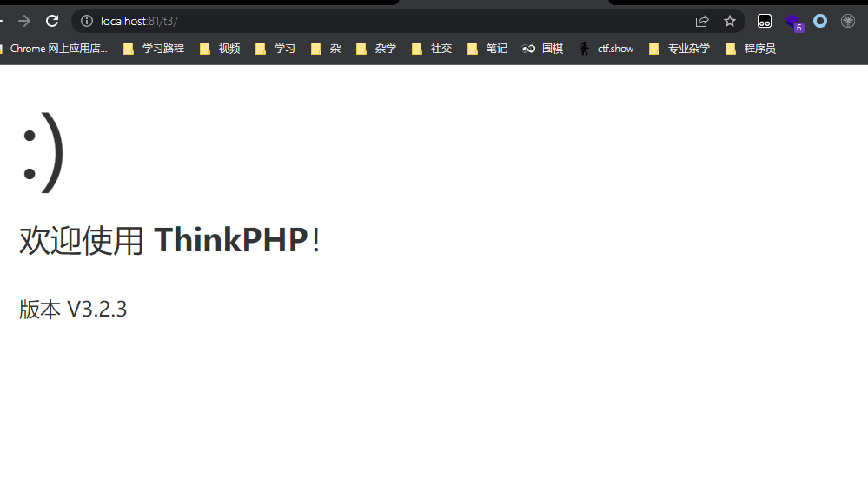Click the blue circle extension icon
Image resolution: width=868 pixels, height=487 pixels.
[x=820, y=21]
